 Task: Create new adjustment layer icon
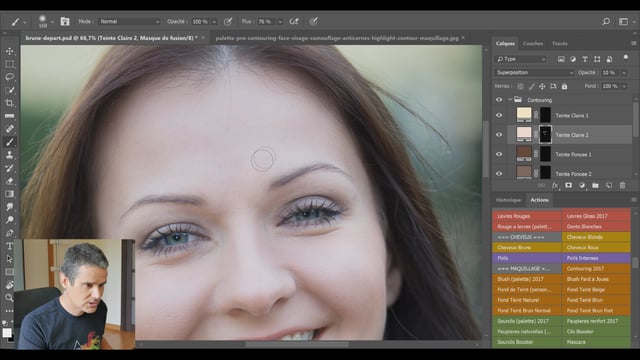[x=582, y=185]
